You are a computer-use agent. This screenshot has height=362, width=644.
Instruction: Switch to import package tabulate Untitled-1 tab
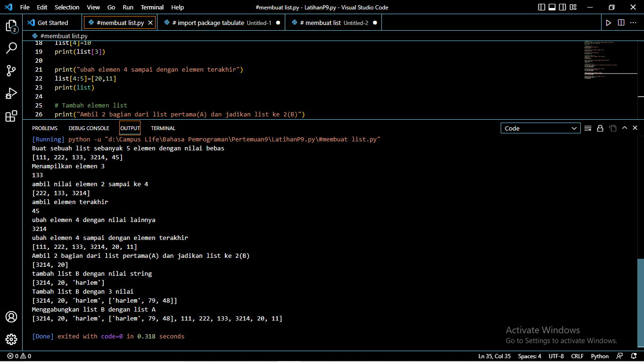[x=221, y=23]
